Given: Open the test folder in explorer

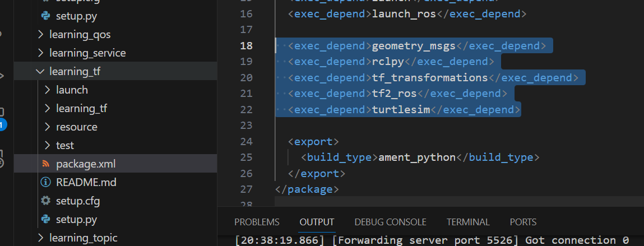Looking at the screenshot, I should (x=65, y=146).
